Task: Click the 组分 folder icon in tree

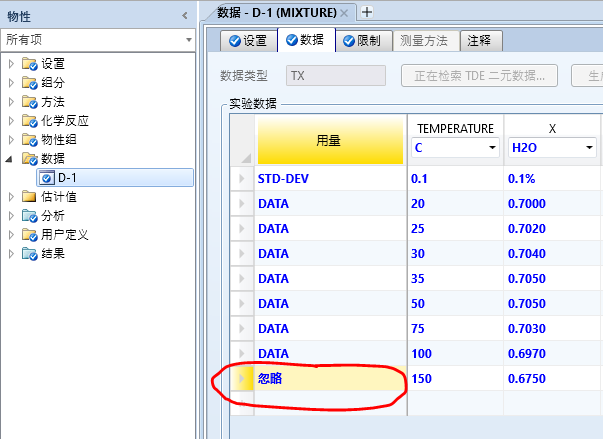Action: (30, 83)
